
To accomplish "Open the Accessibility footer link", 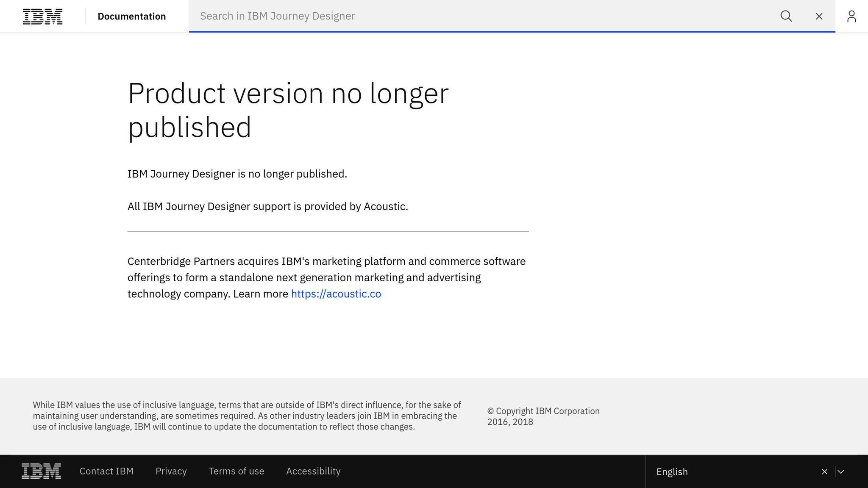I will click(x=313, y=471).
